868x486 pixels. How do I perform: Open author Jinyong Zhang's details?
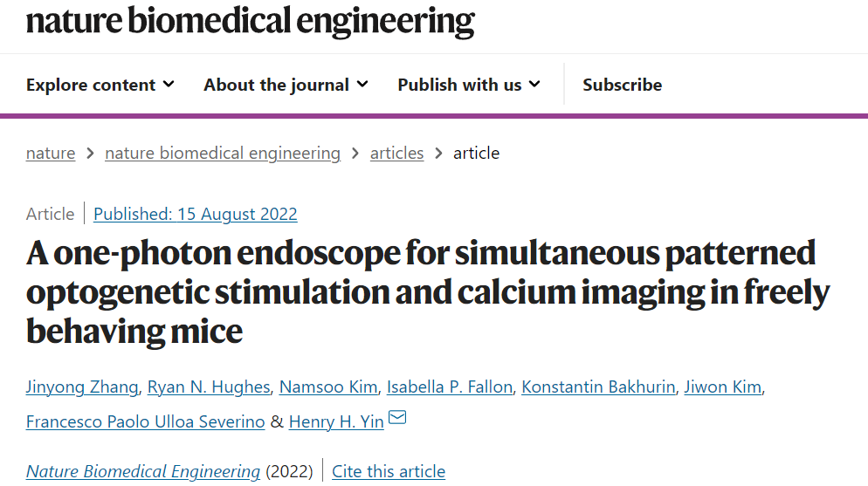[82, 387]
